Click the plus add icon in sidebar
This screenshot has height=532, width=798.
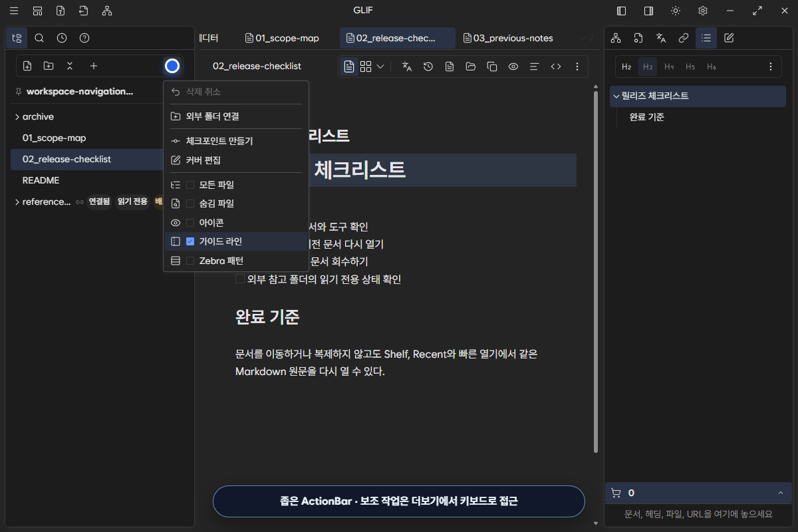[x=94, y=66]
